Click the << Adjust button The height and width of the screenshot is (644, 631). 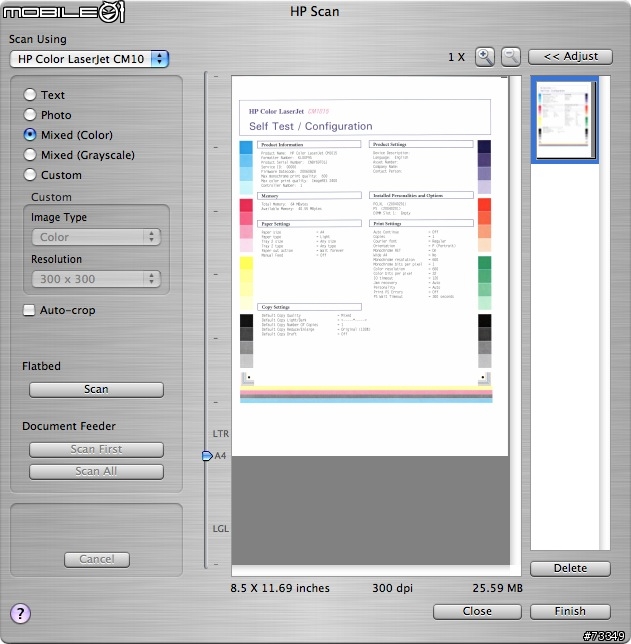pos(570,57)
